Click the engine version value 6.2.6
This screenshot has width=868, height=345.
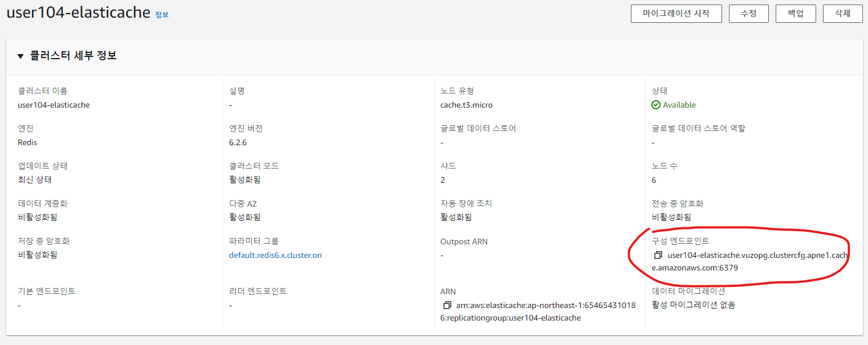238,142
